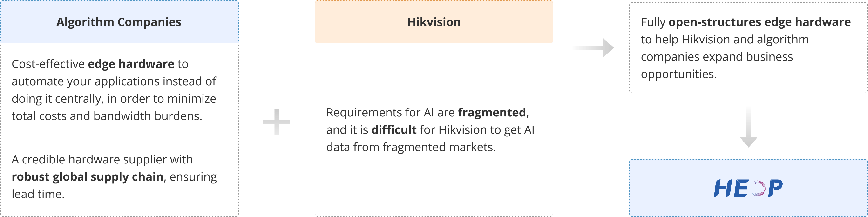Screen dimensions: 868x217
Task: Select the Hikvision header
Action: [434, 22]
